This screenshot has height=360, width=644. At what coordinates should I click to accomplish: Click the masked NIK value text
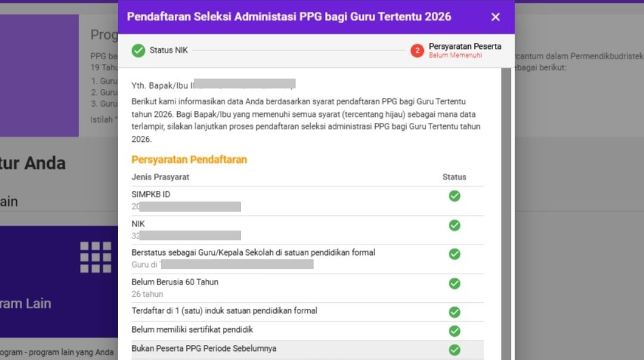(x=185, y=236)
